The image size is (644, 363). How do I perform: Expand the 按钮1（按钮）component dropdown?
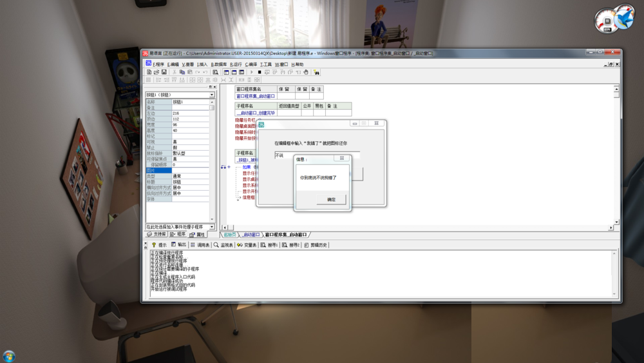212,95
